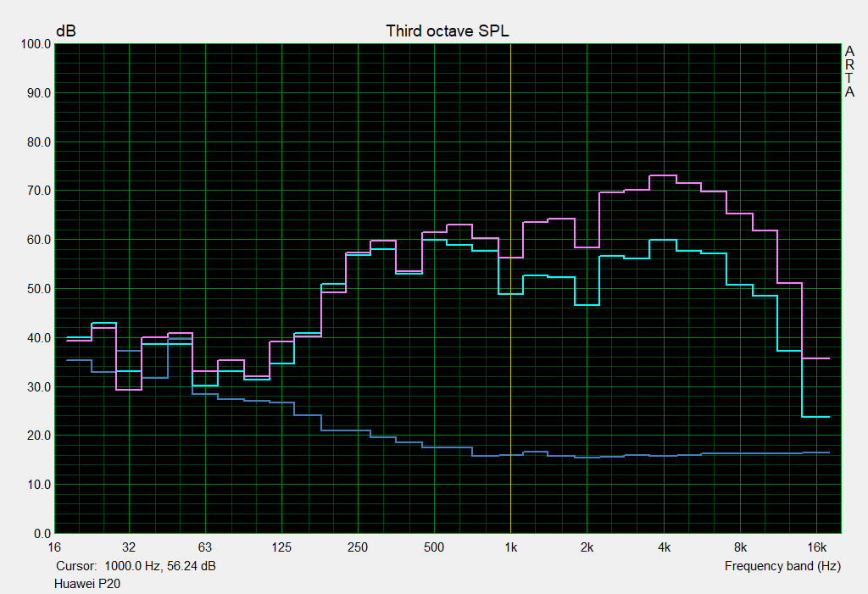Click the 63 frequency axis label

pos(204,547)
